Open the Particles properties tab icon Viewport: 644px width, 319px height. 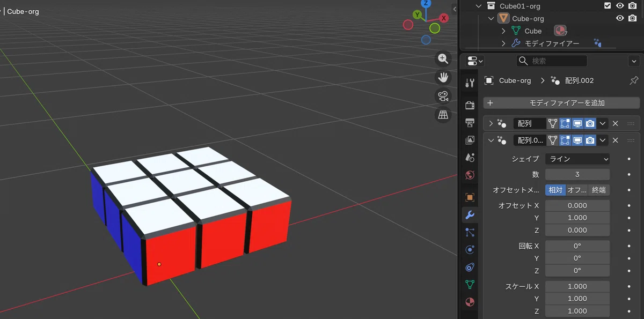click(470, 232)
